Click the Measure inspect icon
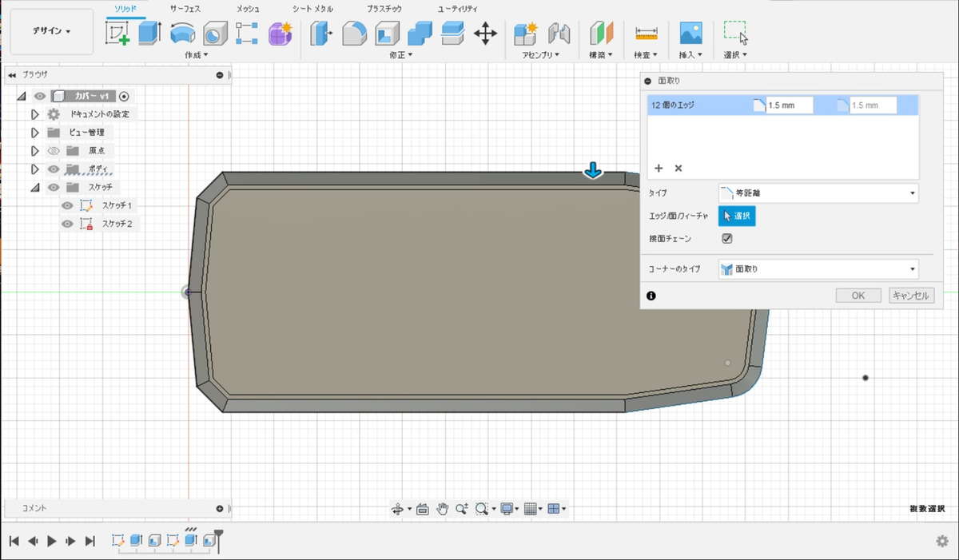The width and height of the screenshot is (959, 560). click(x=646, y=33)
